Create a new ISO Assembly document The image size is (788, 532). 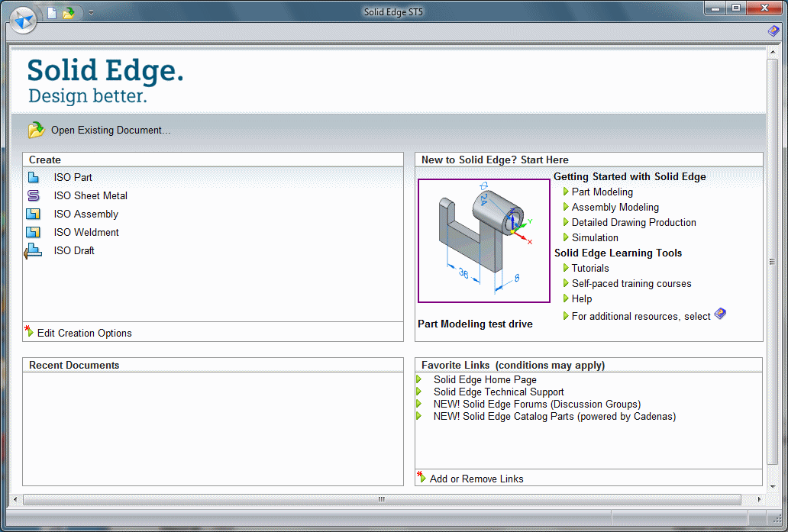click(x=86, y=214)
